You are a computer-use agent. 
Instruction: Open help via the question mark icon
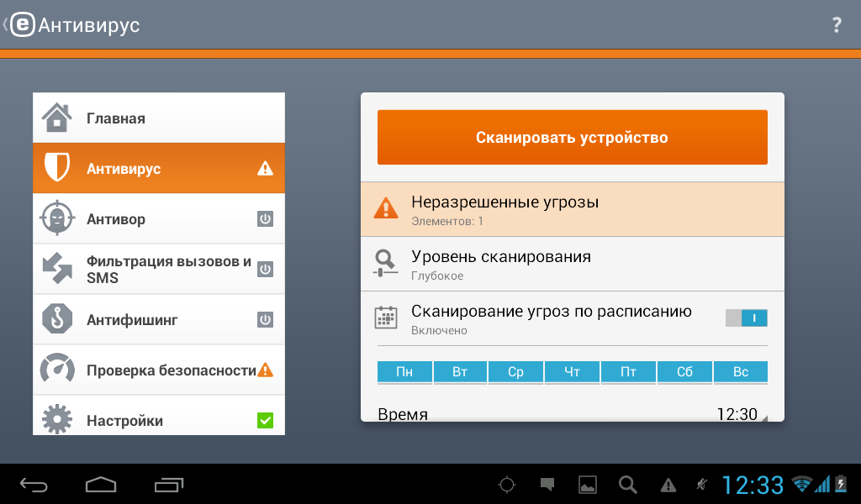[837, 25]
